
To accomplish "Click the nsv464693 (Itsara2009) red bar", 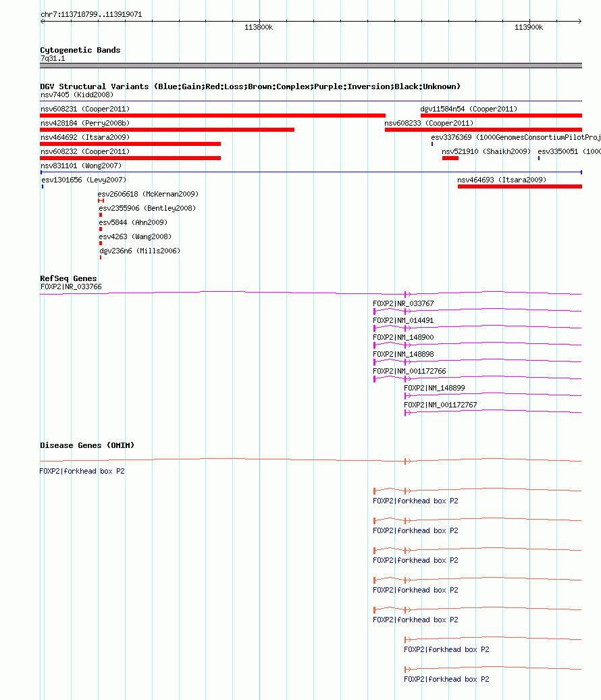I will click(x=520, y=186).
